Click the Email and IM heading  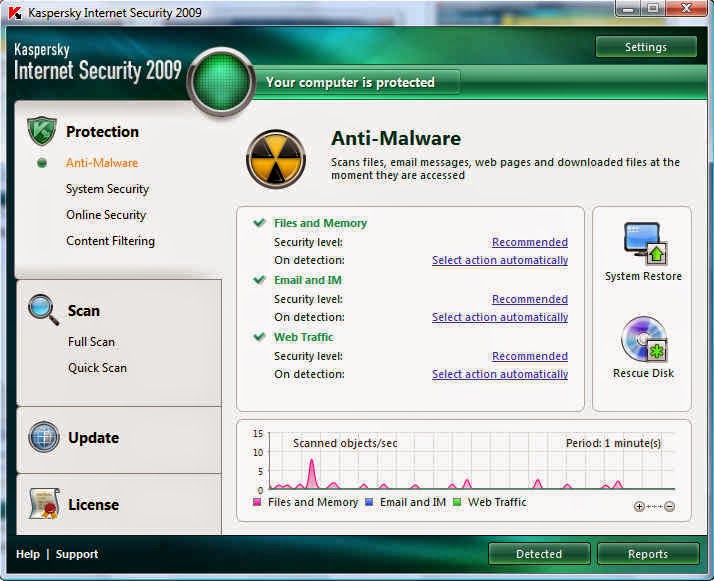coord(308,280)
